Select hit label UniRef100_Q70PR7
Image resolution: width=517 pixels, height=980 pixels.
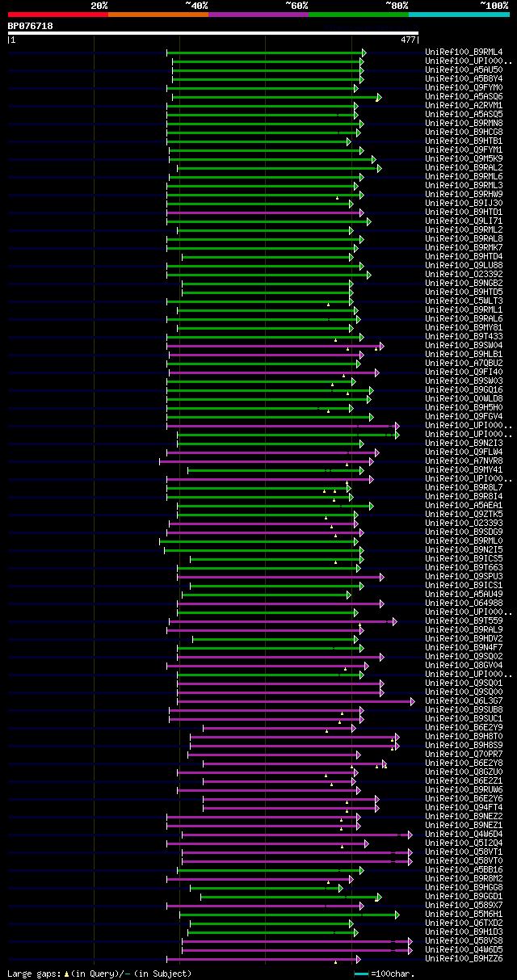pos(464,755)
